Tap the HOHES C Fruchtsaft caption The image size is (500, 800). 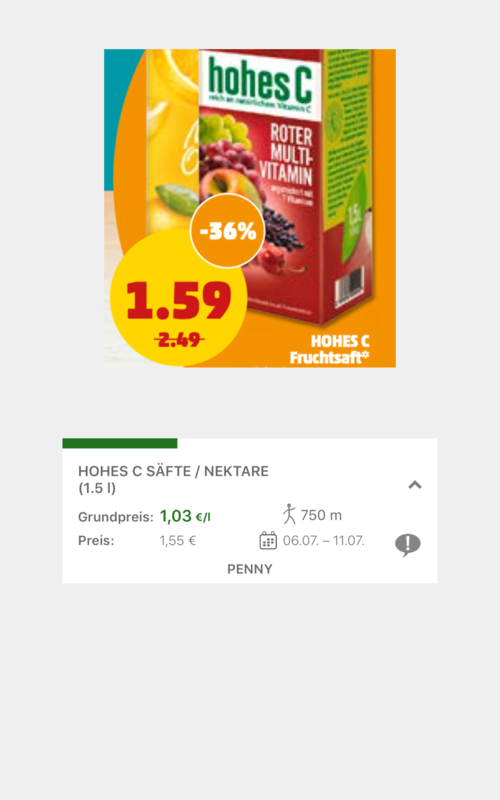click(x=330, y=349)
